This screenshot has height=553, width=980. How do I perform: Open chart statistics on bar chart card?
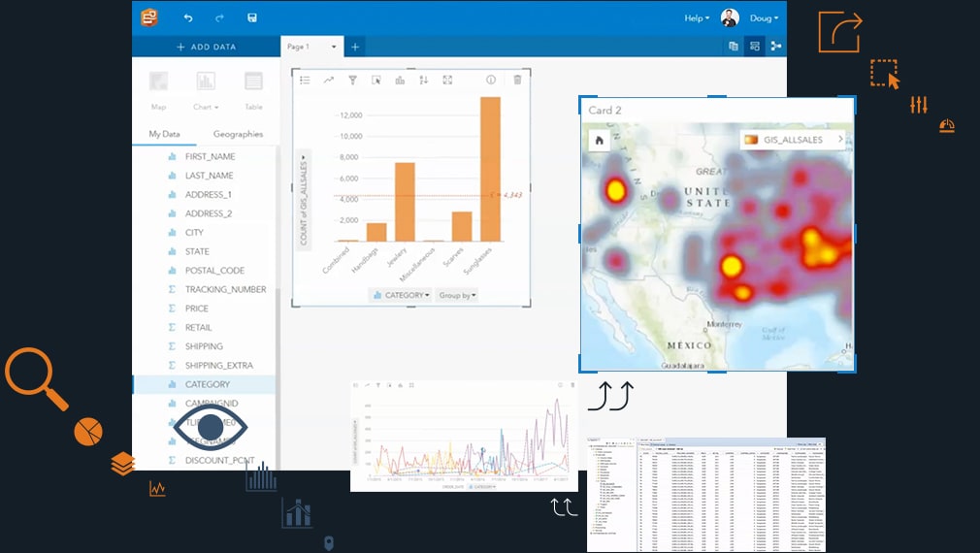(x=329, y=80)
